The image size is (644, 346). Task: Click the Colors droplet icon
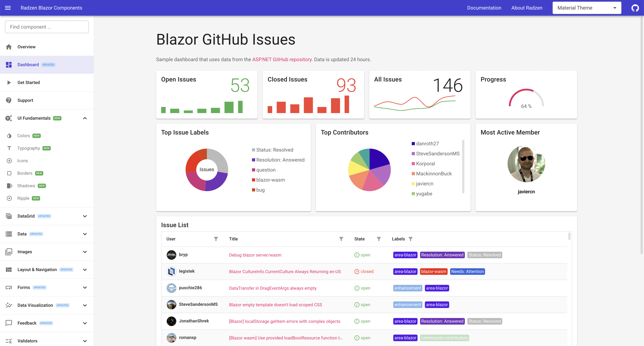9,136
